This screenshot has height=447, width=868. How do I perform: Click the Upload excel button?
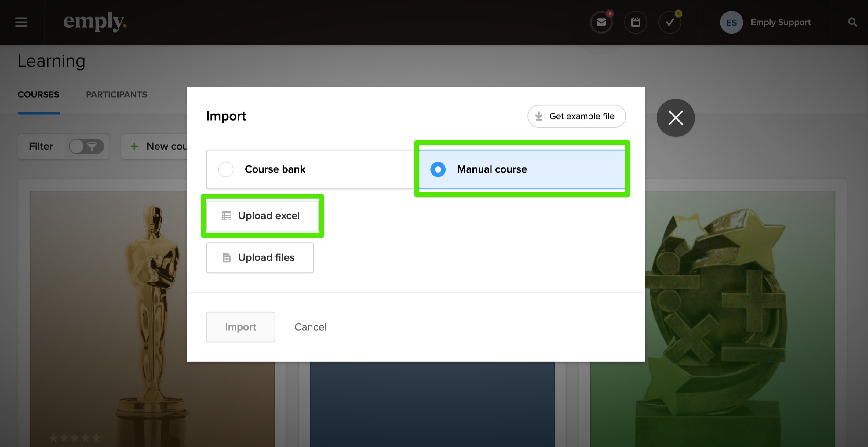(x=262, y=216)
